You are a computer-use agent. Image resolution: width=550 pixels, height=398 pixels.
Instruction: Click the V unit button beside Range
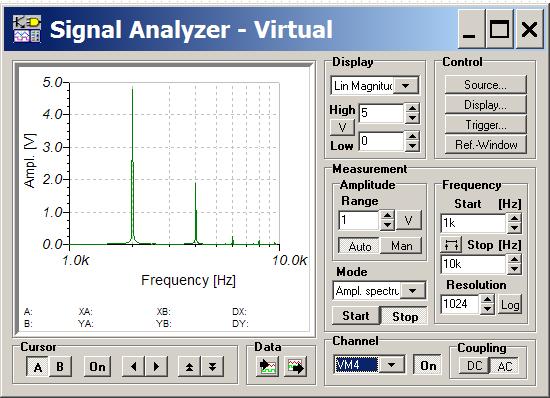(x=408, y=221)
